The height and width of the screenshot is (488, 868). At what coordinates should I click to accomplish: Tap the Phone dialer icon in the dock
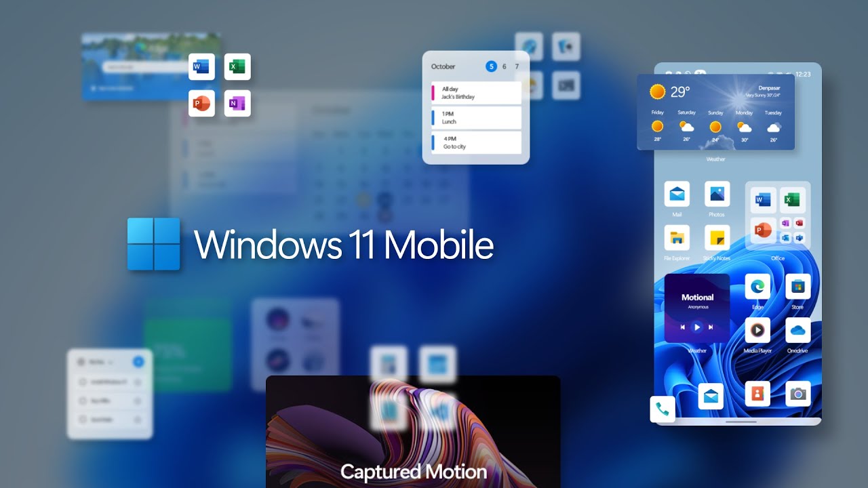coord(663,409)
